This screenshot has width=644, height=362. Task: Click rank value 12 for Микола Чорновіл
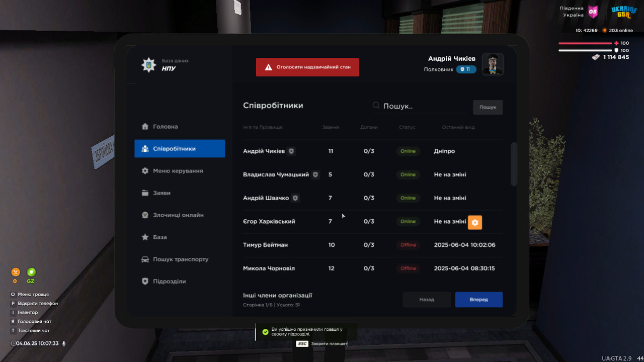(x=331, y=268)
